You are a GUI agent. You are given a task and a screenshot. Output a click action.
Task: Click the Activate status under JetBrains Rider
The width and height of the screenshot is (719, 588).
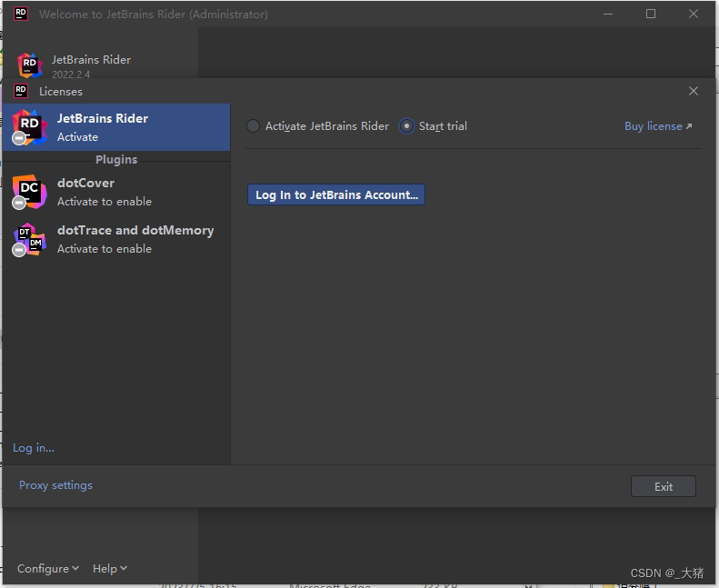[77, 137]
